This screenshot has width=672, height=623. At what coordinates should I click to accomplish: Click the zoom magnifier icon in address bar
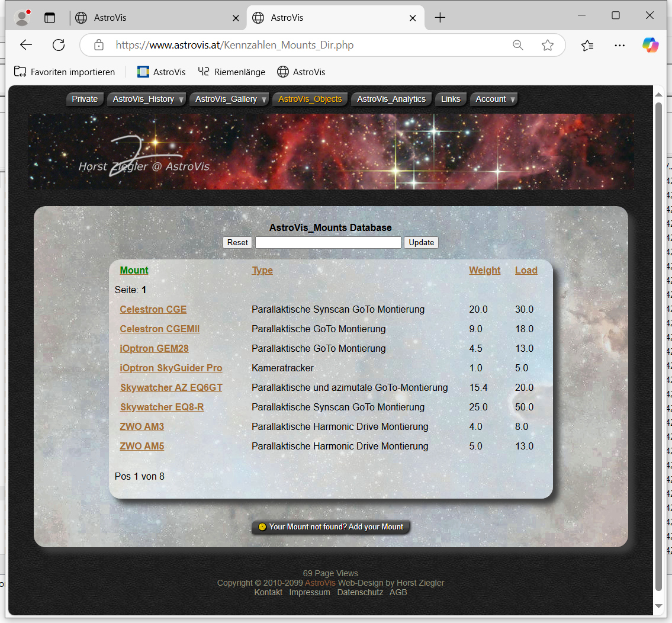pos(518,45)
